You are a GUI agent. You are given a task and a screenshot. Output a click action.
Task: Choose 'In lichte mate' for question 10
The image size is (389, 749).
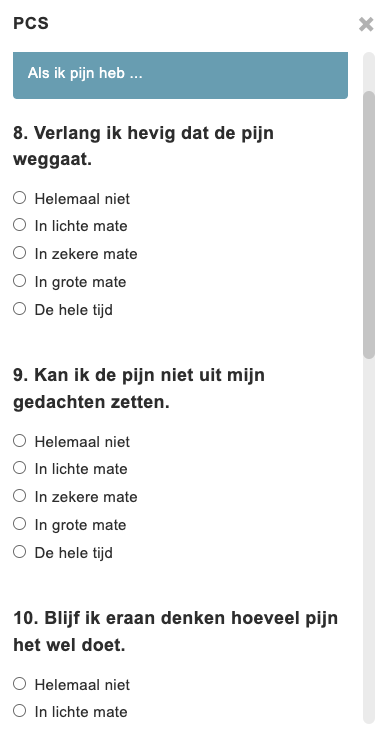[20, 711]
